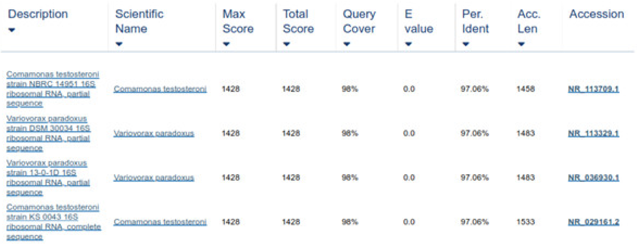Image resolution: width=644 pixels, height=248 pixels.
Task: Open accession NR_029161.2 link
Action: pos(594,222)
